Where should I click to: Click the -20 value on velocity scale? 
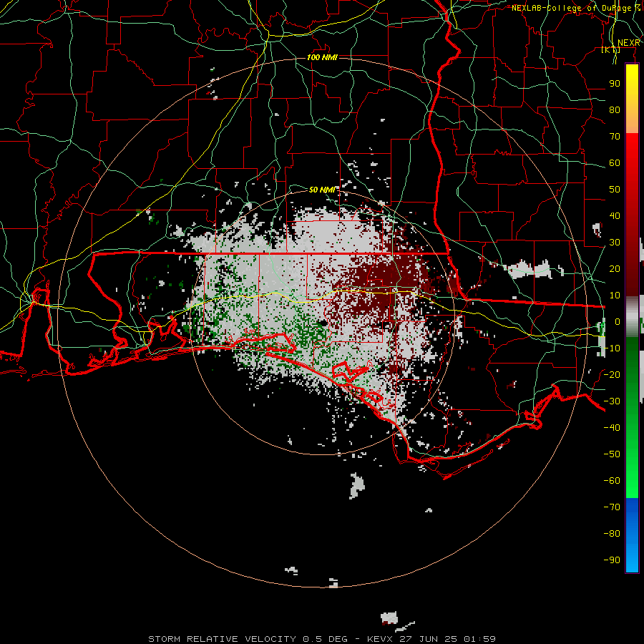point(612,374)
